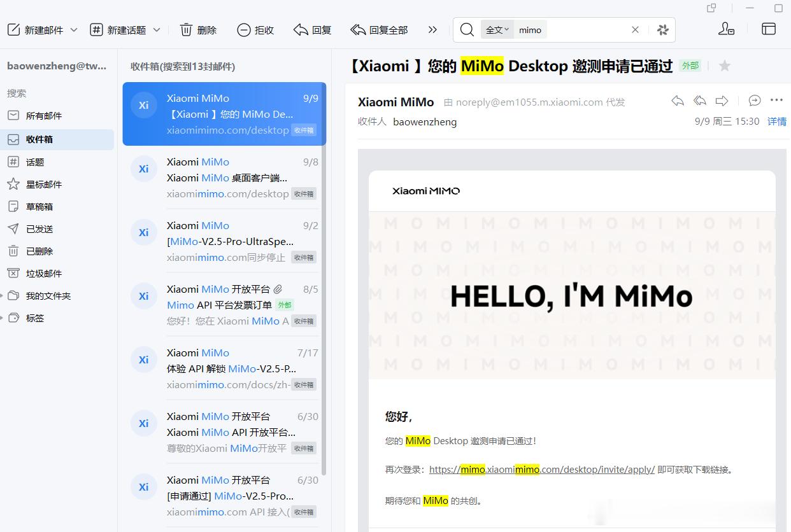Click the attachment paperclip icon on 8/5 email
The height and width of the screenshot is (532, 791).
pyautogui.click(x=278, y=290)
